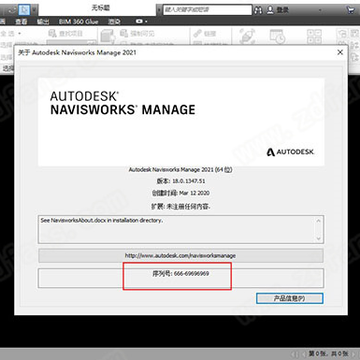
Task: Click the Autodesk Navisworks Manage banner image
Action: click(x=181, y=122)
